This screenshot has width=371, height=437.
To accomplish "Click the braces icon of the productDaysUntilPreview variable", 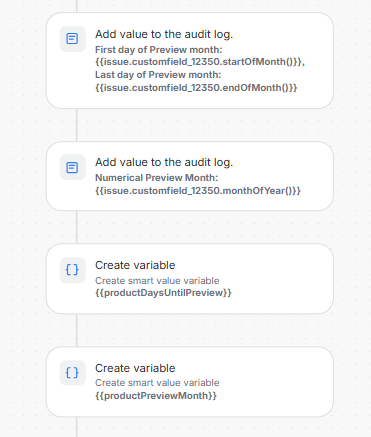I will point(72,270).
